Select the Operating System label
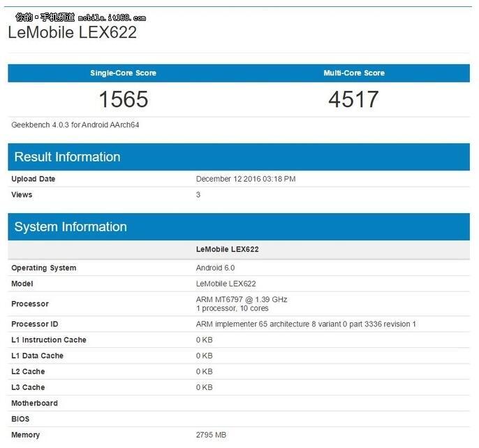Screen dimensions: 479x448 (44, 268)
